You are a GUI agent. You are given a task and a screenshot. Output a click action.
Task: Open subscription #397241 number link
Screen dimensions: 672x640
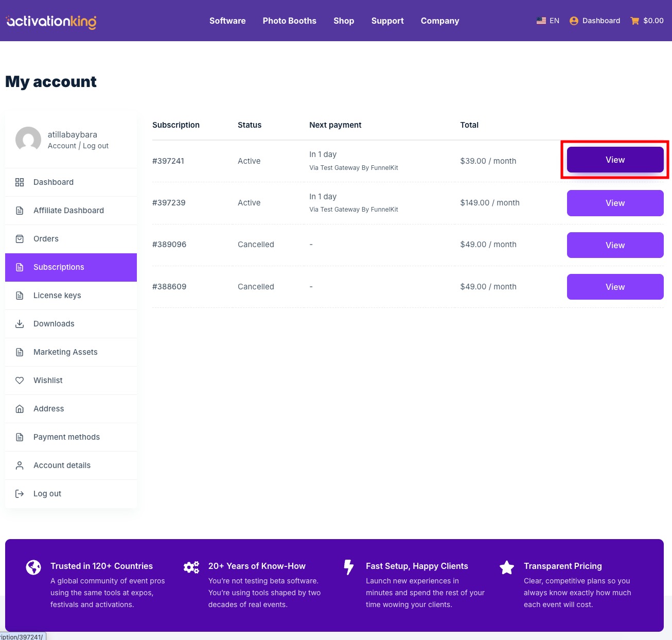(x=168, y=161)
